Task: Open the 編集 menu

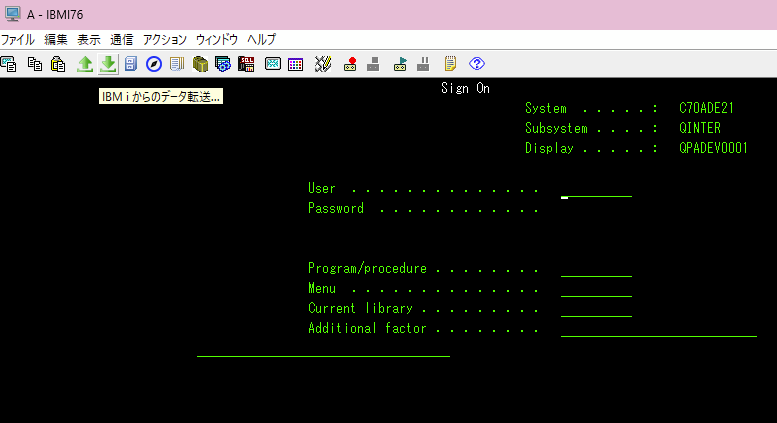Action: [x=56, y=40]
